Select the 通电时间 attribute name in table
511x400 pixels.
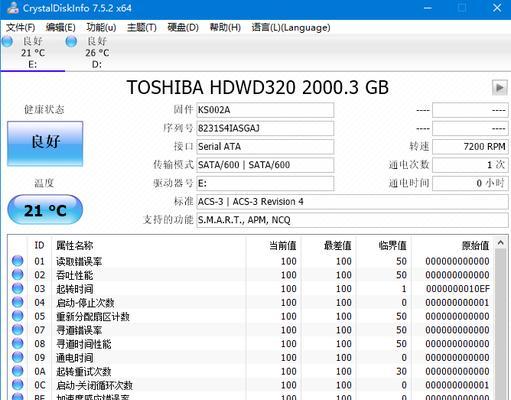(75, 358)
